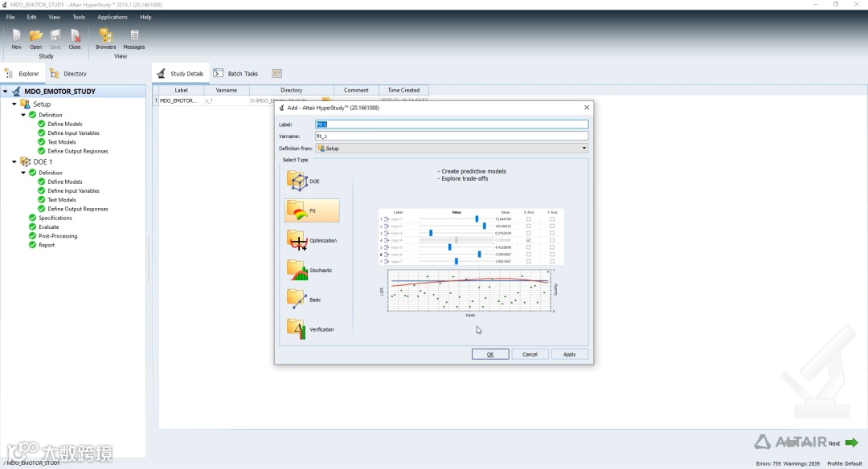Collapse the MDO_EMOTOR_STUDY root node
The width and height of the screenshot is (868, 469).
5,92
